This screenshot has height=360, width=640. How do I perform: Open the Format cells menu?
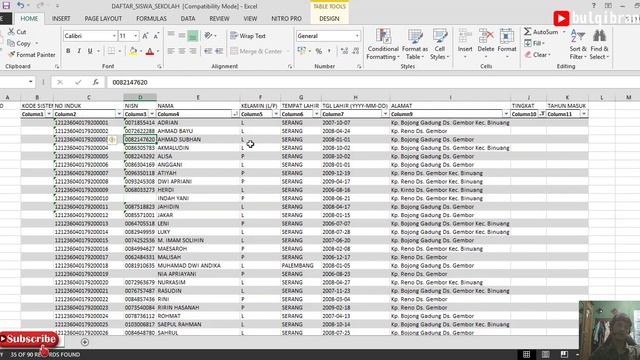point(507,44)
